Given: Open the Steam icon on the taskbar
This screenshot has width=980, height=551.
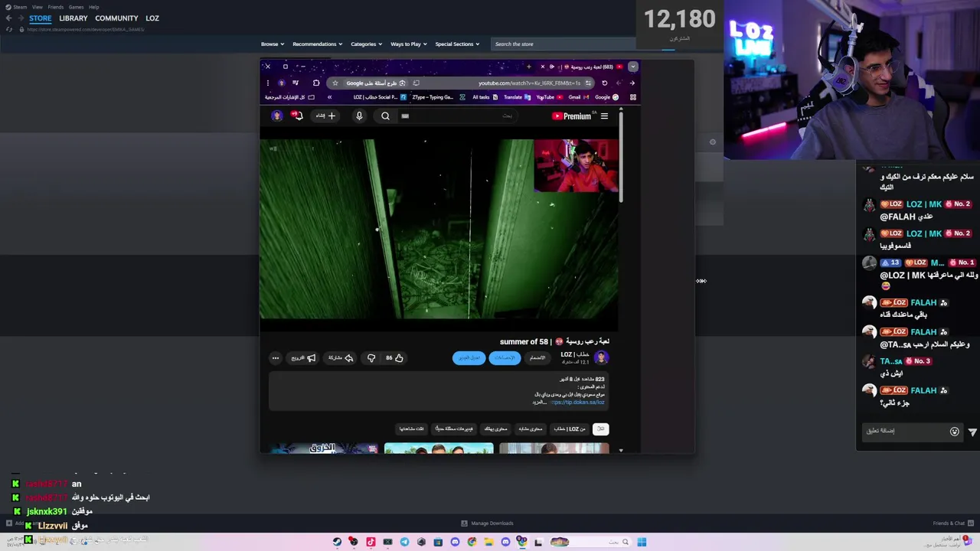Looking at the screenshot, I should point(337,542).
